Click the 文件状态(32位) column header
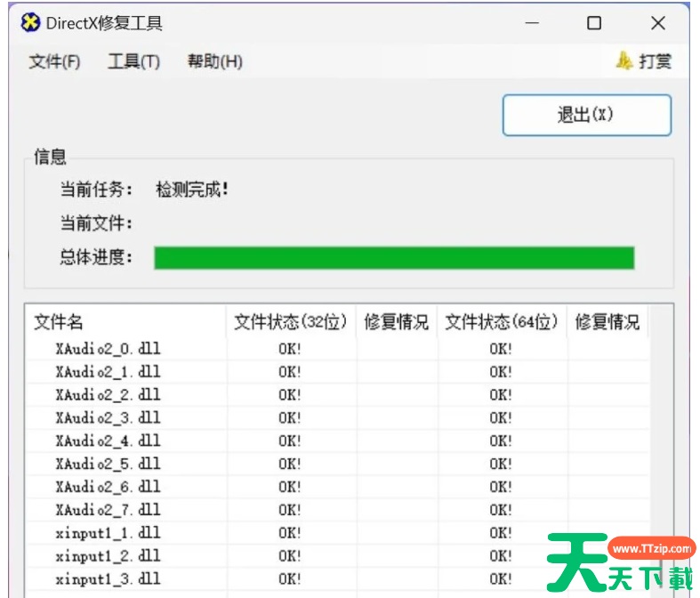 click(x=290, y=322)
